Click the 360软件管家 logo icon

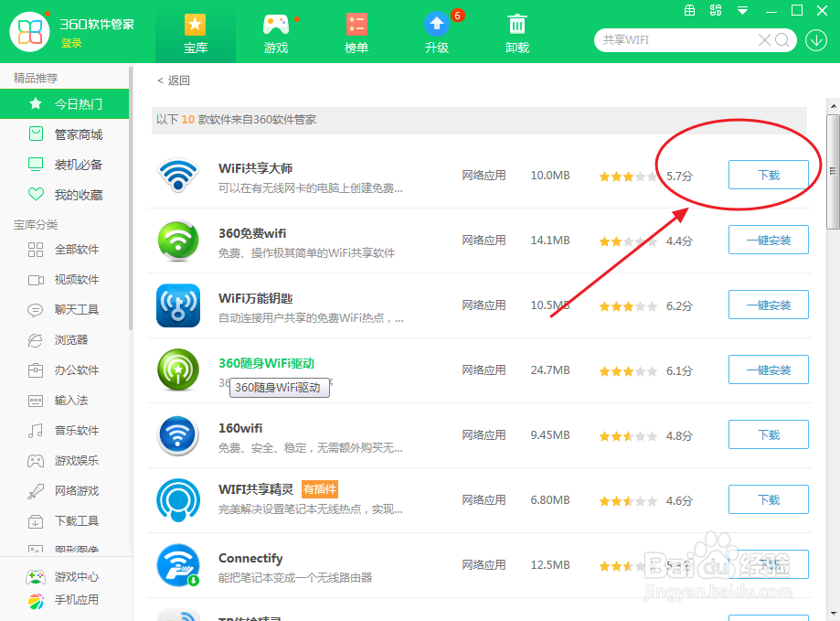[x=29, y=32]
